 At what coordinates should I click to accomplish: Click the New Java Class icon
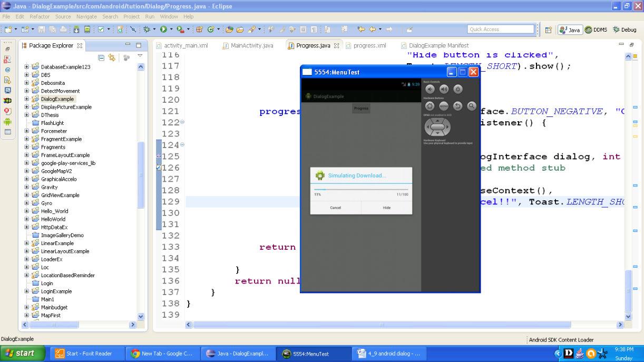[x=211, y=30]
